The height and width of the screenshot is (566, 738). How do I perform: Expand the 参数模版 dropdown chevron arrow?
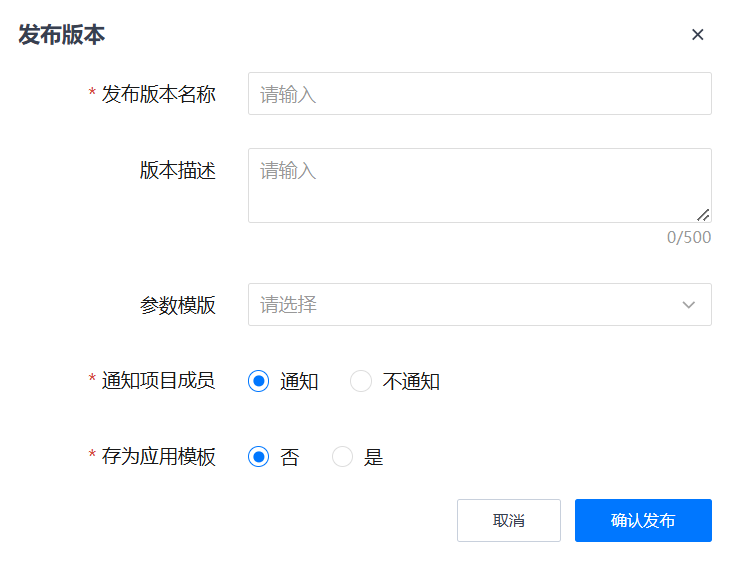(x=689, y=304)
